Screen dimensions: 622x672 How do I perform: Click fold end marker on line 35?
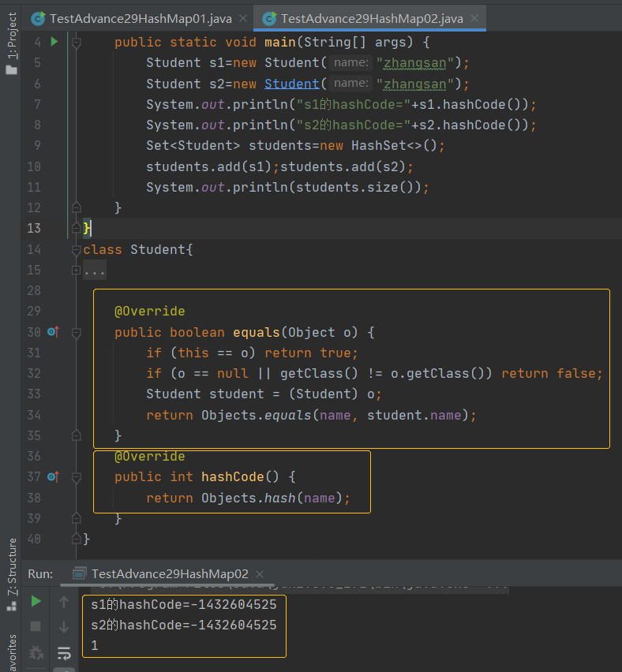(x=77, y=436)
